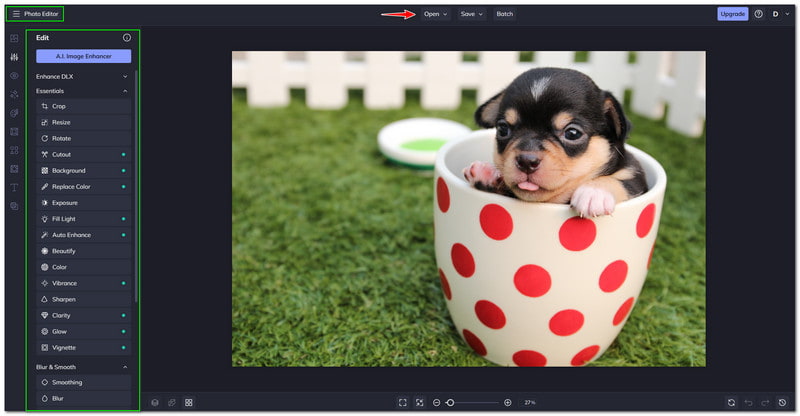Open the Textures sidebar icon
Screen dimensions: 800x416
coord(14,169)
